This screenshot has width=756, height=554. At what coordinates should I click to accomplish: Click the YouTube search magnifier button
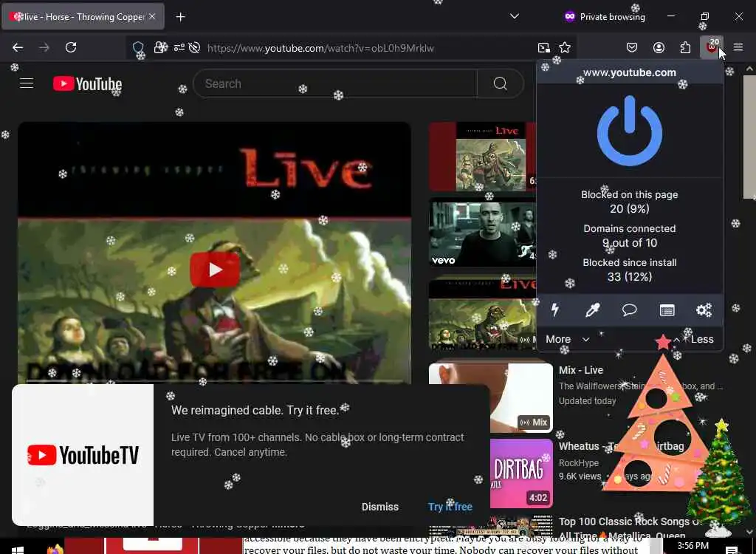point(500,83)
